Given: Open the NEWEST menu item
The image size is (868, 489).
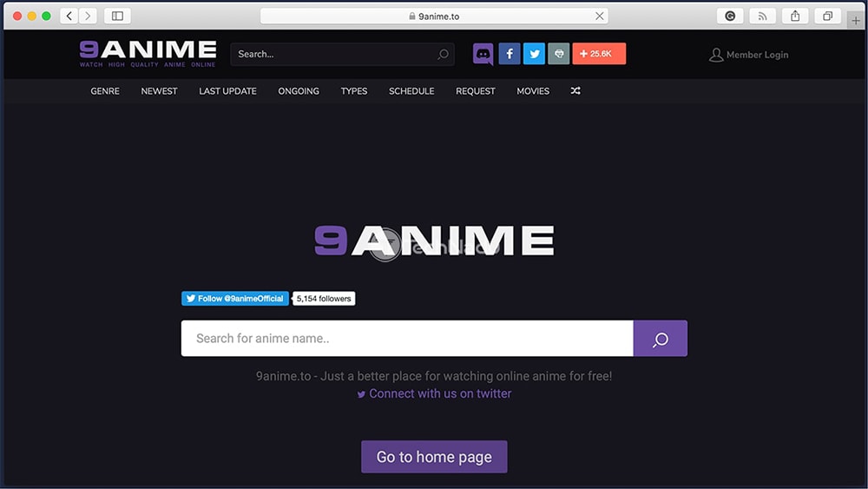Looking at the screenshot, I should coord(159,91).
